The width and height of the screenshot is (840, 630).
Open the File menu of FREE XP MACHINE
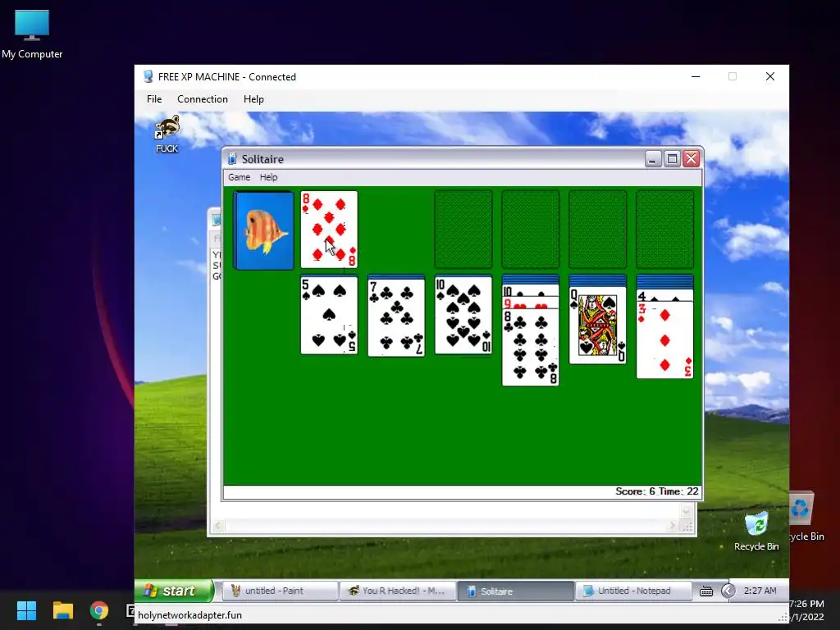[154, 99]
